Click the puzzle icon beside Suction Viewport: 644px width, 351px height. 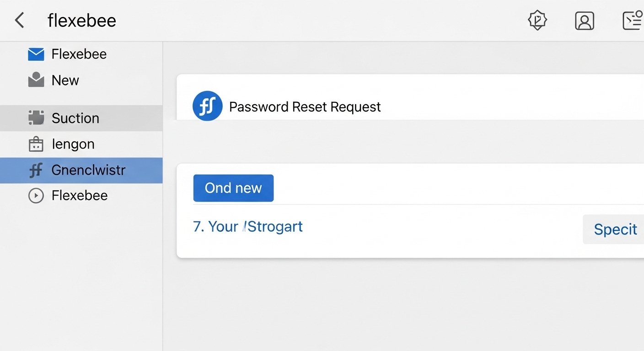coord(36,118)
